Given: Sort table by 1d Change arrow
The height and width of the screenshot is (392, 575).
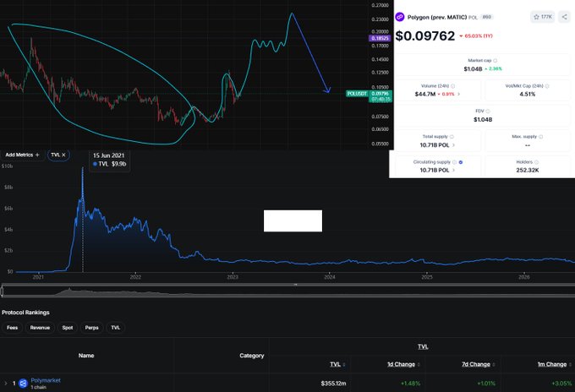Looking at the screenshot, I should (x=419, y=364).
